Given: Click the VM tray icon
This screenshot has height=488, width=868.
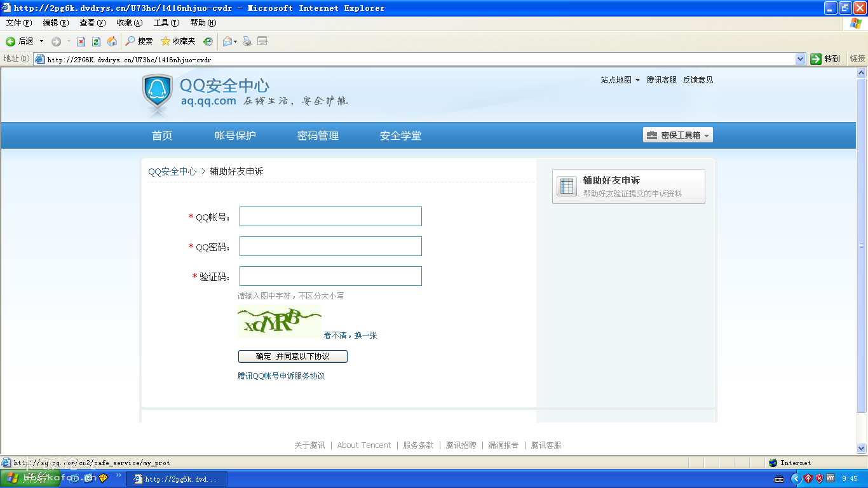Looking at the screenshot, I should (x=830, y=478).
